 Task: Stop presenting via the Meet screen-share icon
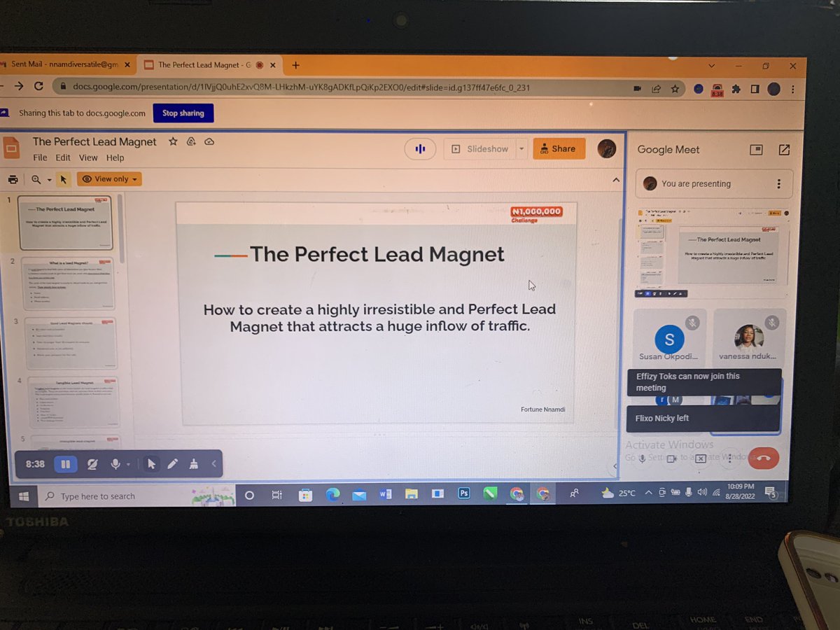[x=701, y=458]
